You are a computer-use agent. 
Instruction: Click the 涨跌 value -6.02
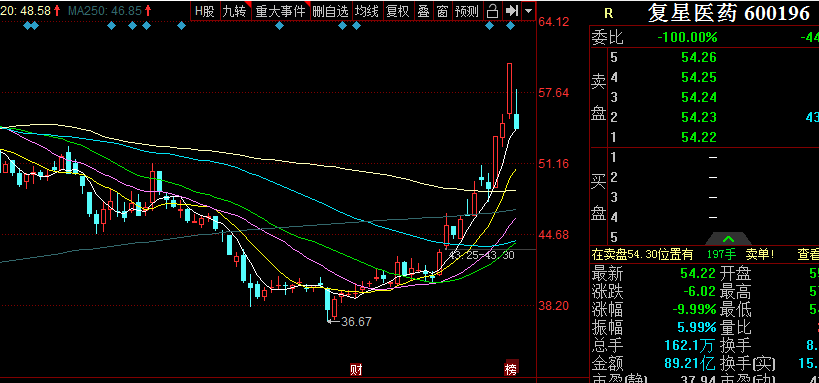(x=700, y=291)
